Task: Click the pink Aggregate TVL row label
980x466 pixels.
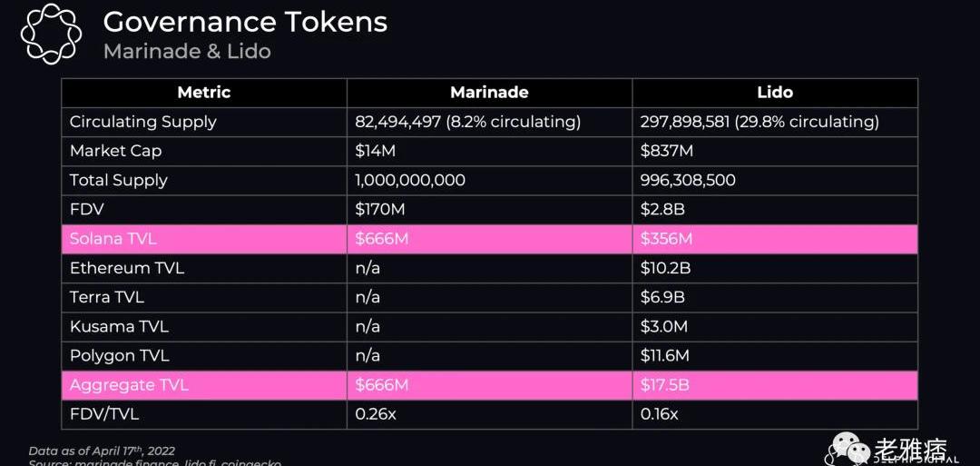Action: pos(129,385)
